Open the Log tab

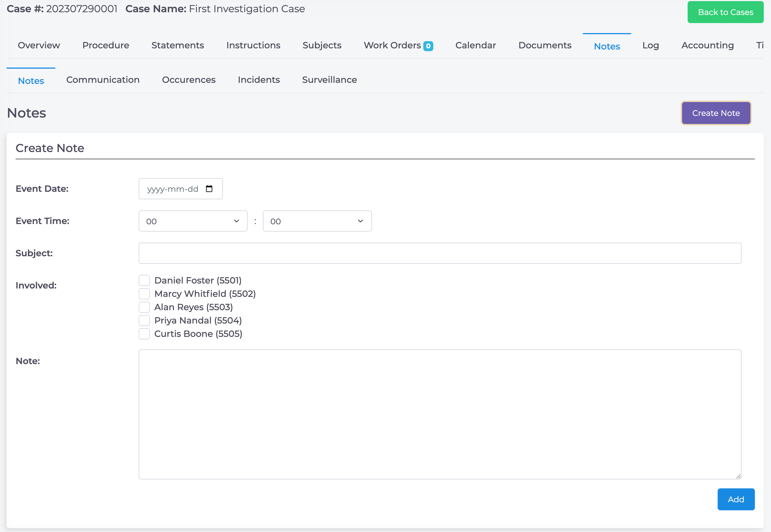coord(651,45)
